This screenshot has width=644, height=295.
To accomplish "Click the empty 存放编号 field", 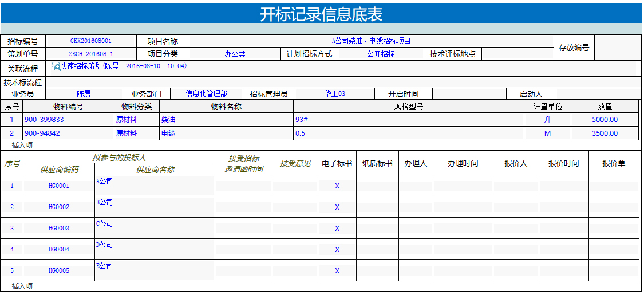I will [x=617, y=48].
